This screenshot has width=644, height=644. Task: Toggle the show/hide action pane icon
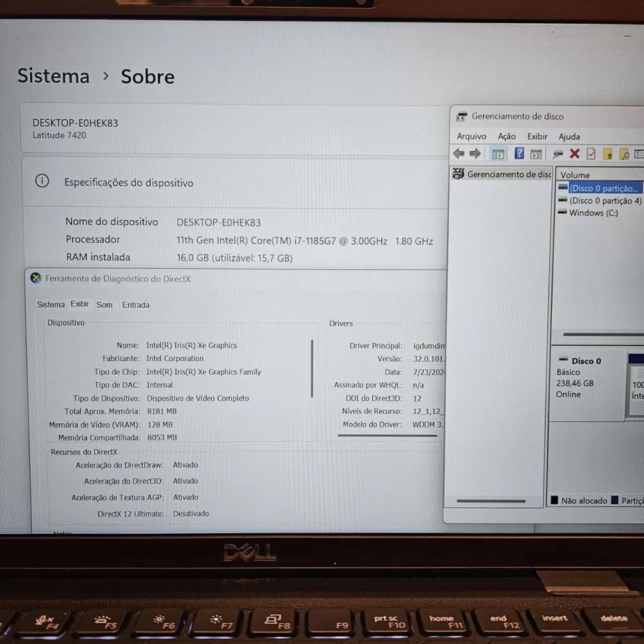click(536, 155)
